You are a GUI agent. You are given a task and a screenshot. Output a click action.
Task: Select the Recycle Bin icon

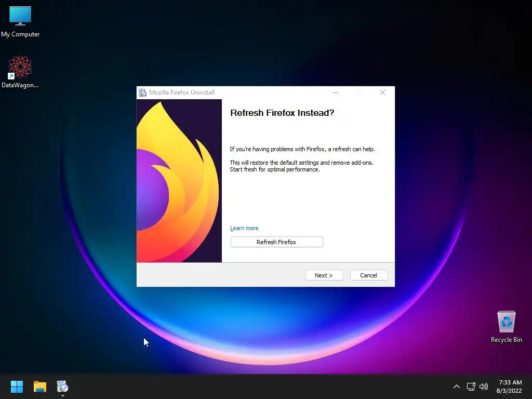(x=506, y=327)
